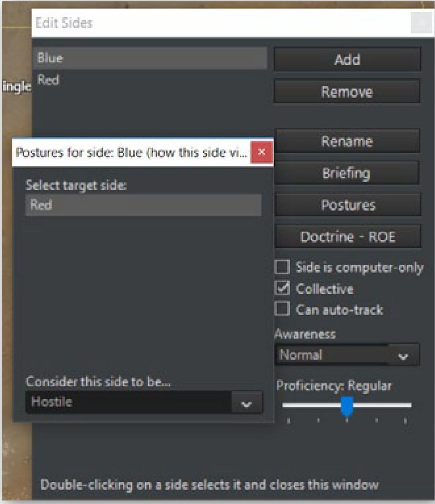This screenshot has height=504, width=435.
Task: Click the Postures button
Action: [x=348, y=205]
